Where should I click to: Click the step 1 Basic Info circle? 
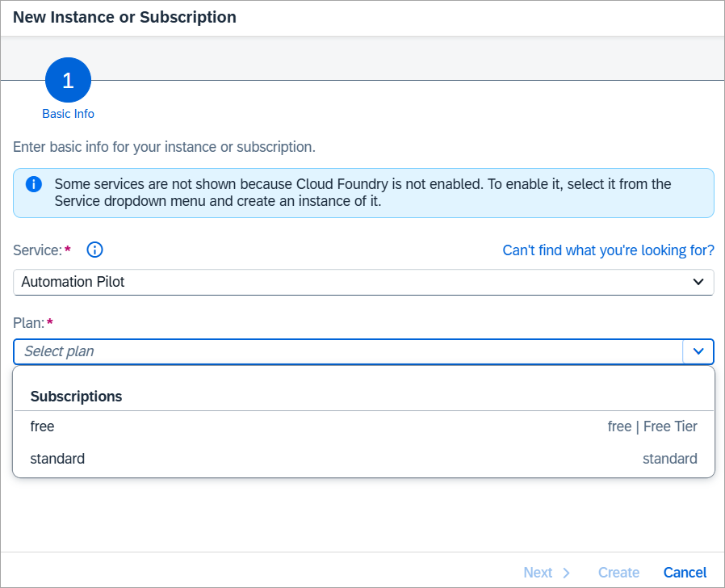point(68,80)
